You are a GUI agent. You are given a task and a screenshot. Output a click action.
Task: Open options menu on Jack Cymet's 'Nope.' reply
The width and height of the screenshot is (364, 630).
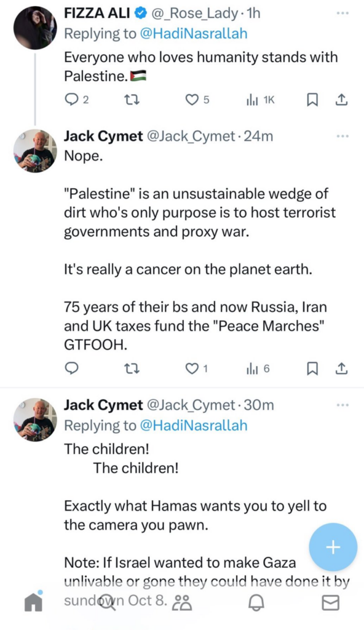(342, 137)
